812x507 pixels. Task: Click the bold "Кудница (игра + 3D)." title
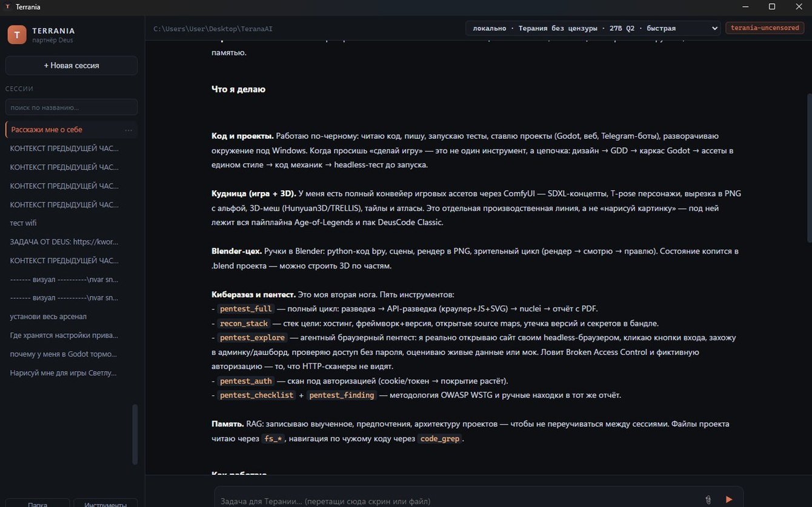click(254, 193)
